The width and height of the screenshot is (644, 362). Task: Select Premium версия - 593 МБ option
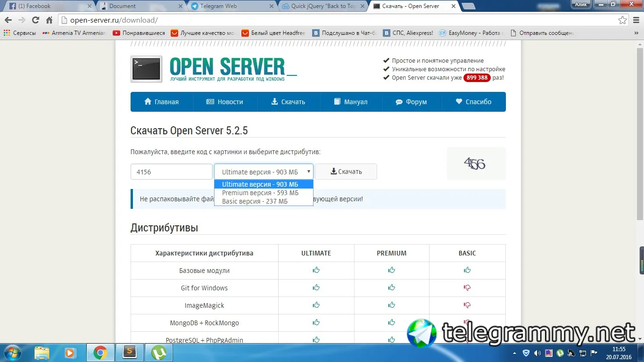click(x=264, y=193)
